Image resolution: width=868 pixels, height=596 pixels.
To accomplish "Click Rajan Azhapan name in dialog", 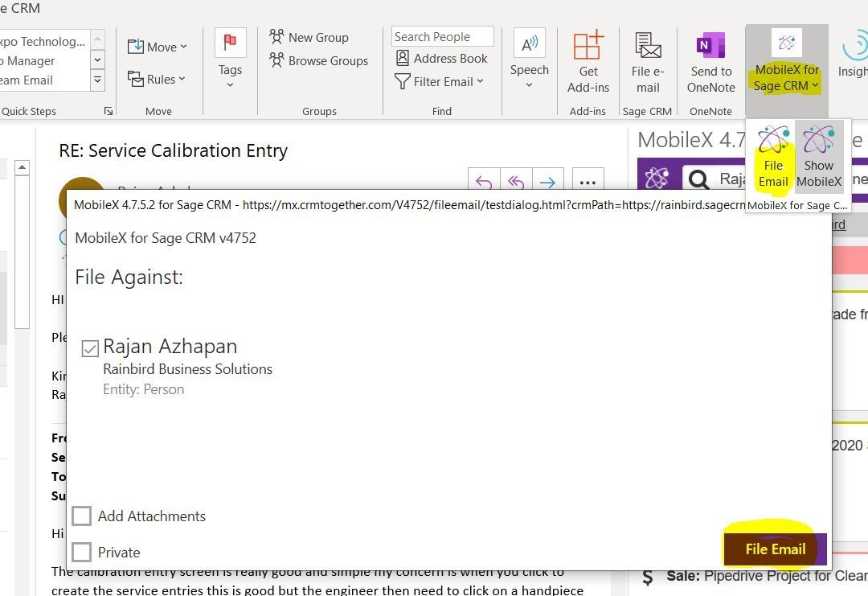I will (x=170, y=346).
